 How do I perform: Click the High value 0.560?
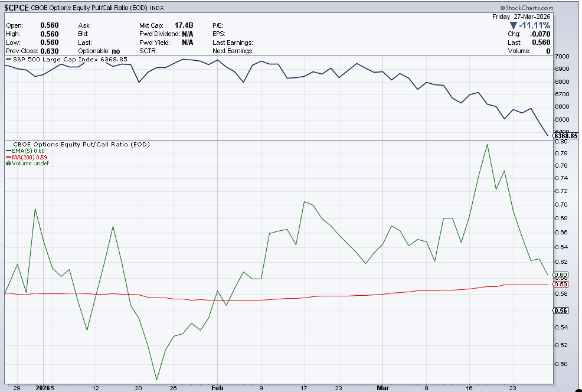[50, 34]
